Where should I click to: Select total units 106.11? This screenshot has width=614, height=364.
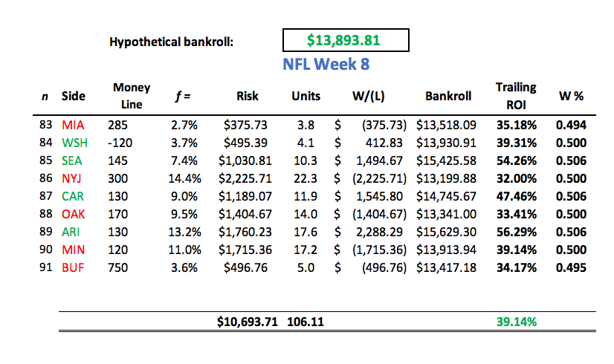(305, 322)
